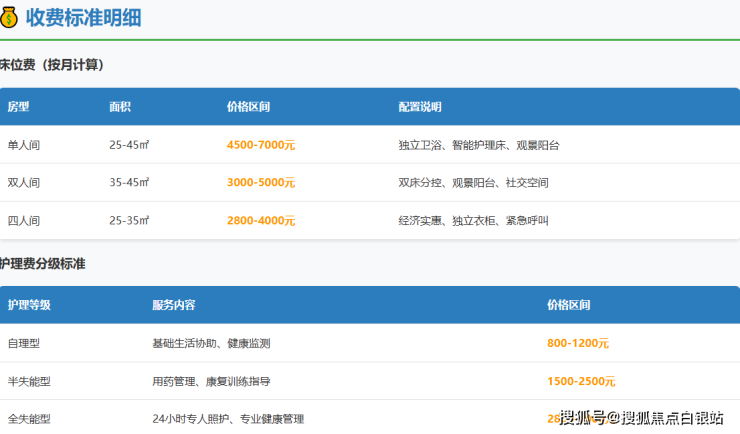
Task: Select the 单人间 room type cell
Action: click(x=24, y=145)
